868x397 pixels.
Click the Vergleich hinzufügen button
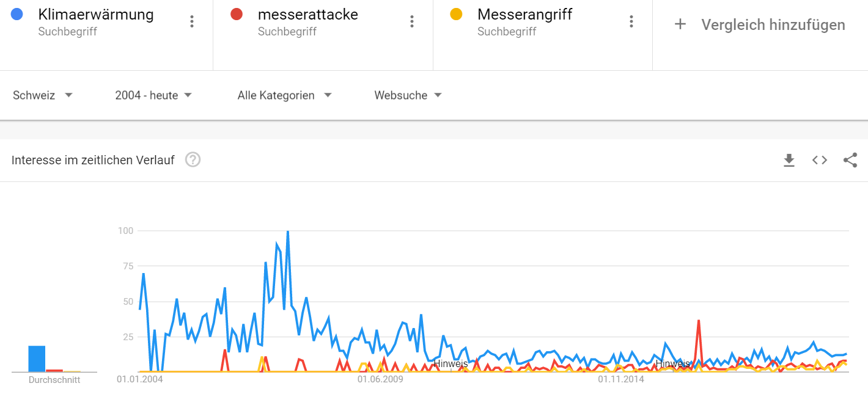click(x=773, y=24)
